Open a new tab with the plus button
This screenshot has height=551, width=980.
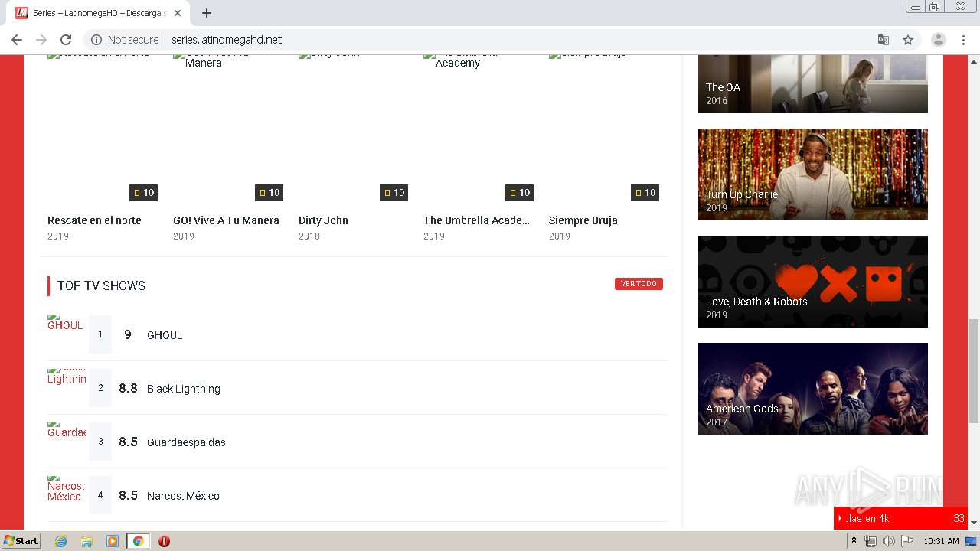[x=207, y=13]
